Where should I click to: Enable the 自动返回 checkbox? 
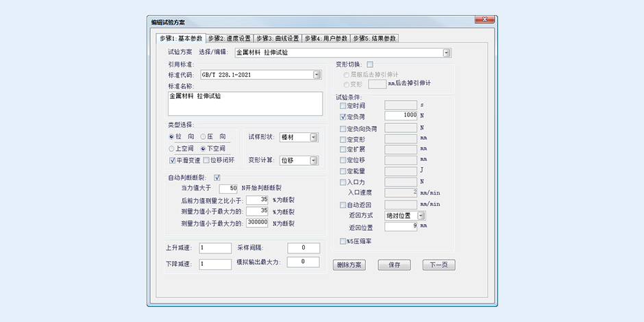(x=343, y=204)
